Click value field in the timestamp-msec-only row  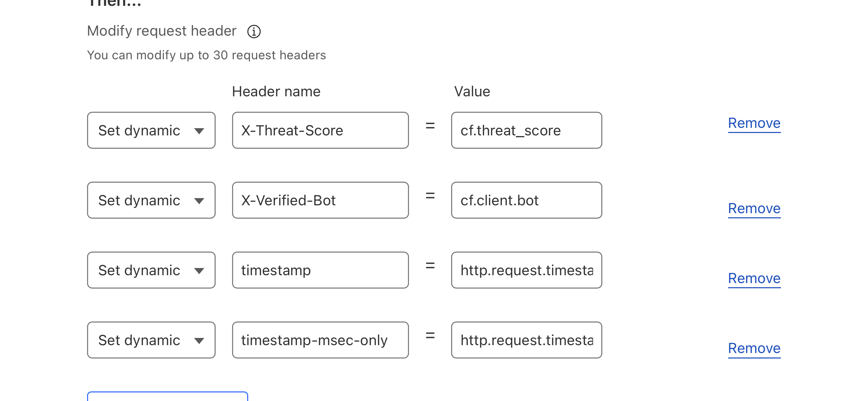pyautogui.click(x=526, y=340)
